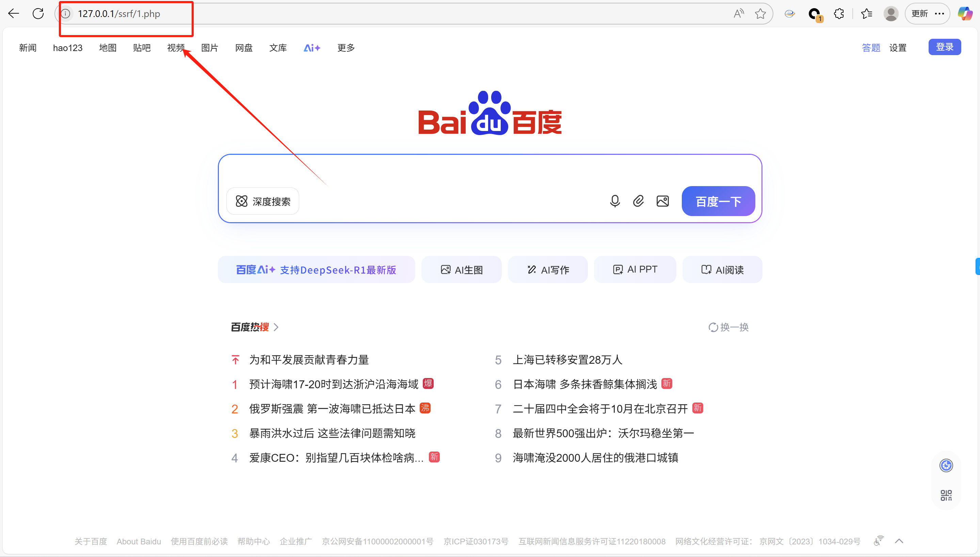This screenshot has height=557, width=980.
Task: Click the 关于百度 footer link
Action: point(91,542)
